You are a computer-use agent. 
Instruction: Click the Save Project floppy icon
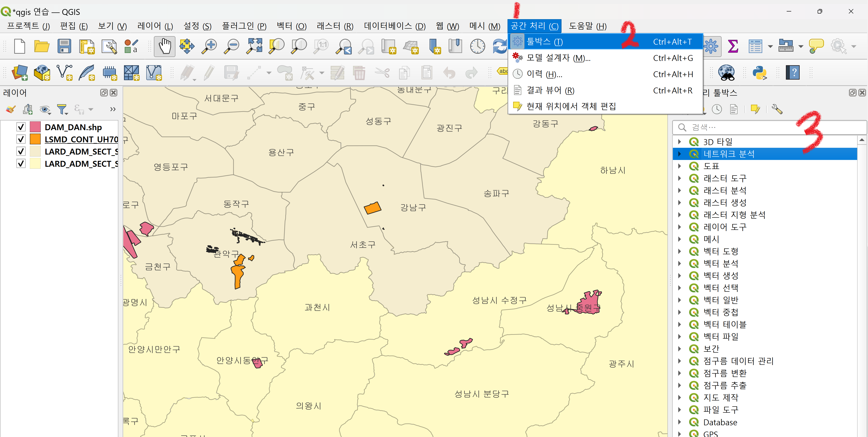(64, 46)
